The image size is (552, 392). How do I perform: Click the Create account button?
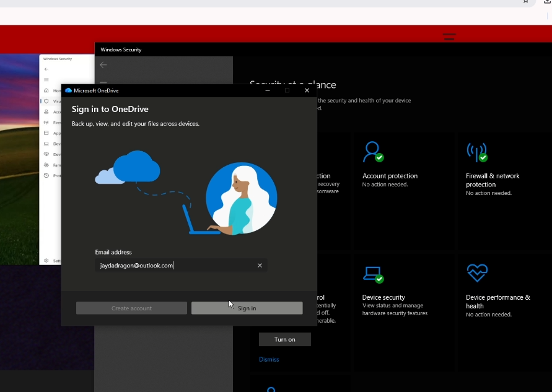131,308
